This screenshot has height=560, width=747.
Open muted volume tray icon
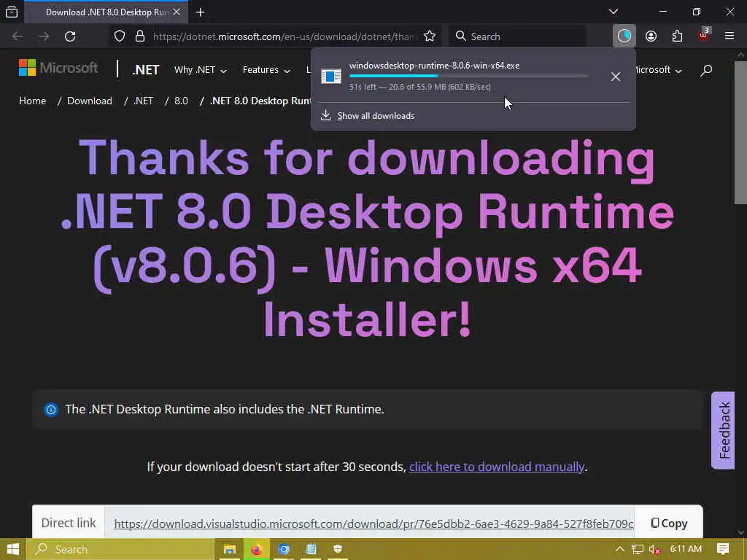click(655, 550)
